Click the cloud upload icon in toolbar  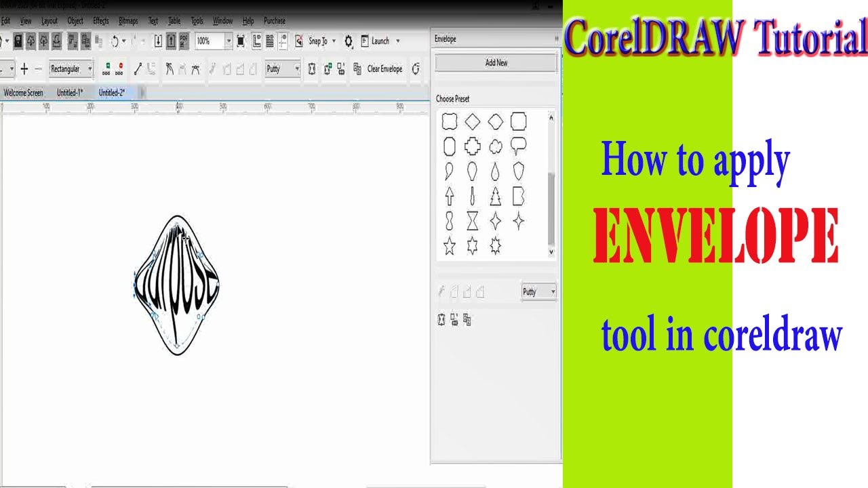tap(45, 41)
